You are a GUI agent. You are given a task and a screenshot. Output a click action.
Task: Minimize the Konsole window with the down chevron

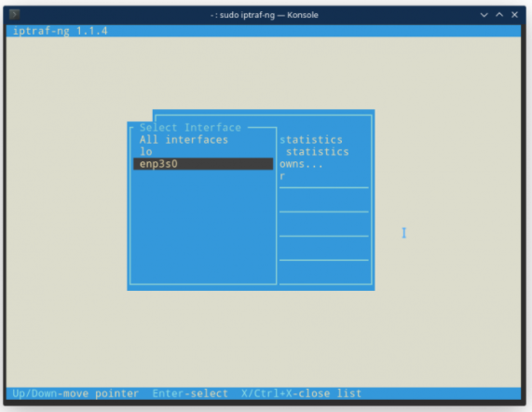484,15
